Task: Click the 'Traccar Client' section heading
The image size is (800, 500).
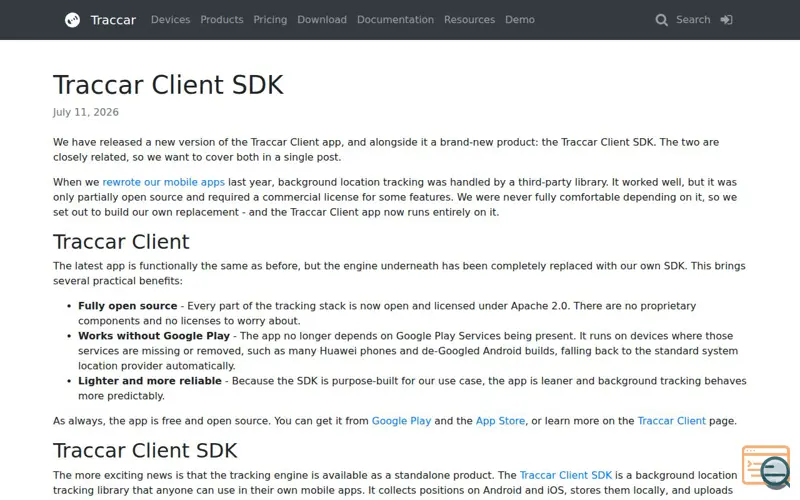Action: (121, 242)
